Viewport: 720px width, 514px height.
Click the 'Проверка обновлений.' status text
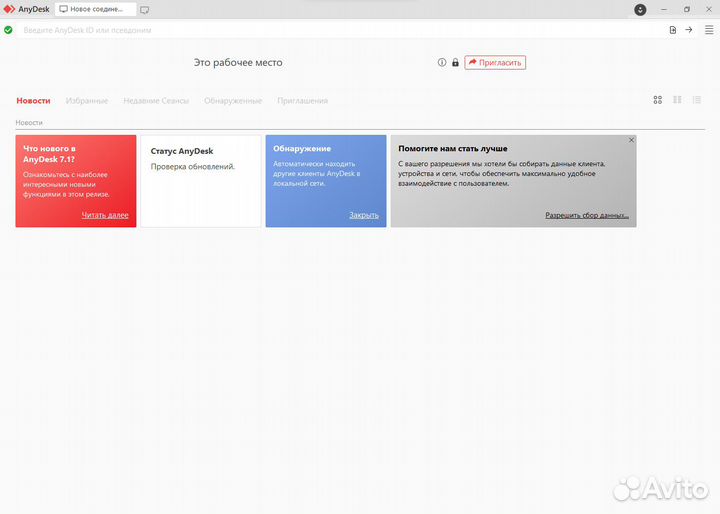click(x=193, y=167)
